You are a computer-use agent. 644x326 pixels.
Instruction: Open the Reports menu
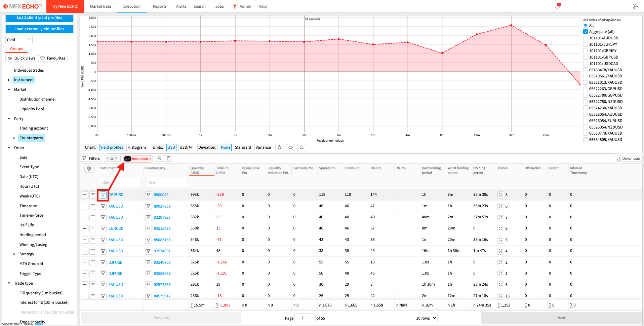pos(159,6)
